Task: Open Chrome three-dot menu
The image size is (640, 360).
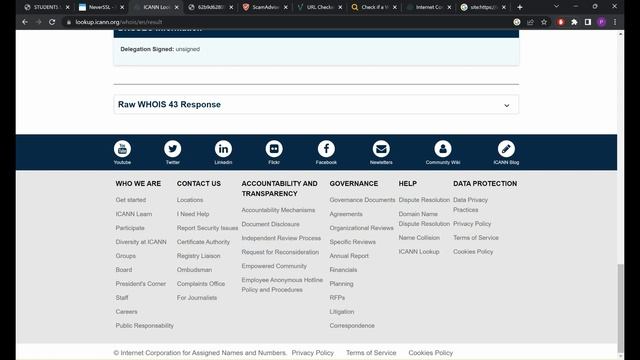Action: tap(615, 22)
